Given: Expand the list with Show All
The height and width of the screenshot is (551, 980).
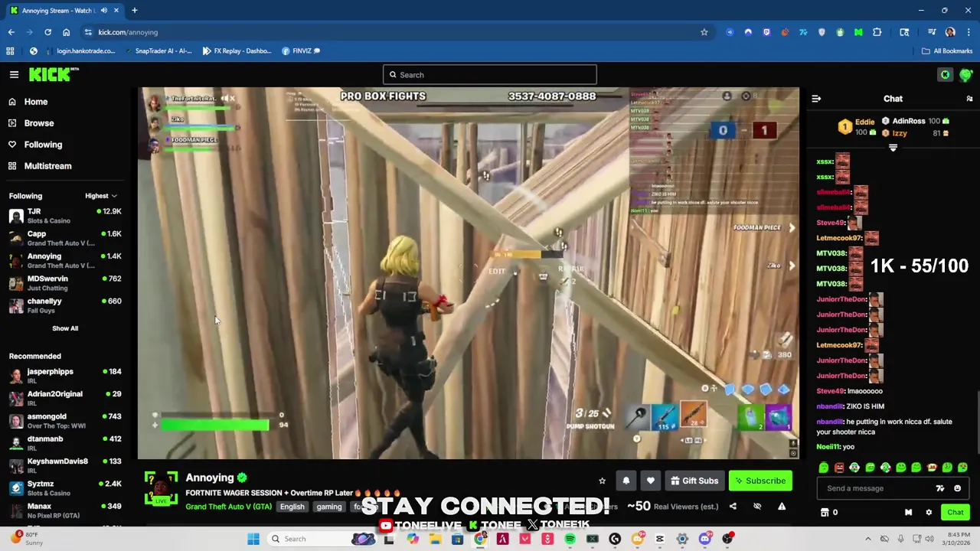Looking at the screenshot, I should [x=65, y=328].
